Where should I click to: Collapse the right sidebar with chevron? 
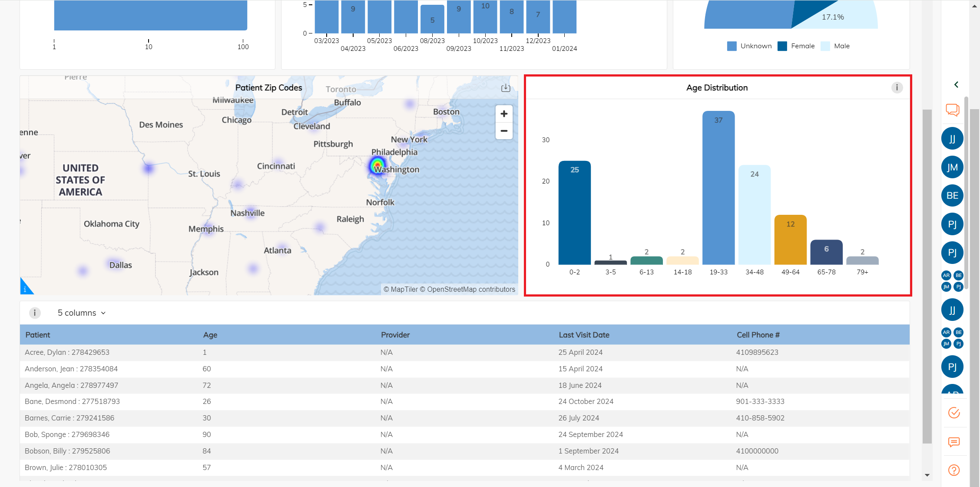956,84
